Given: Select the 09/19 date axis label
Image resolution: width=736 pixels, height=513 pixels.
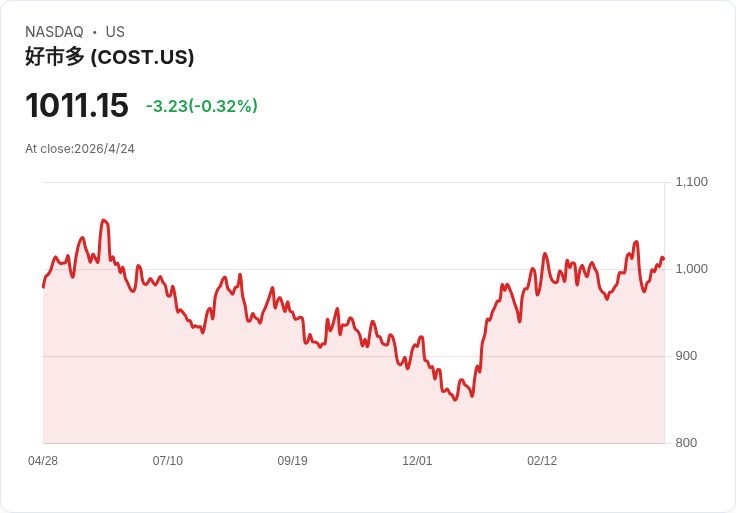Looking at the screenshot, I should (x=292, y=460).
